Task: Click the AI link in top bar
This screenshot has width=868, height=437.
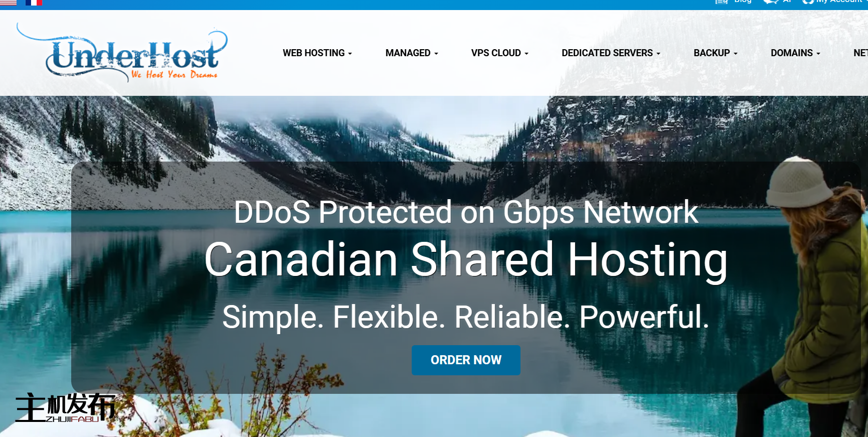Action: click(787, 2)
